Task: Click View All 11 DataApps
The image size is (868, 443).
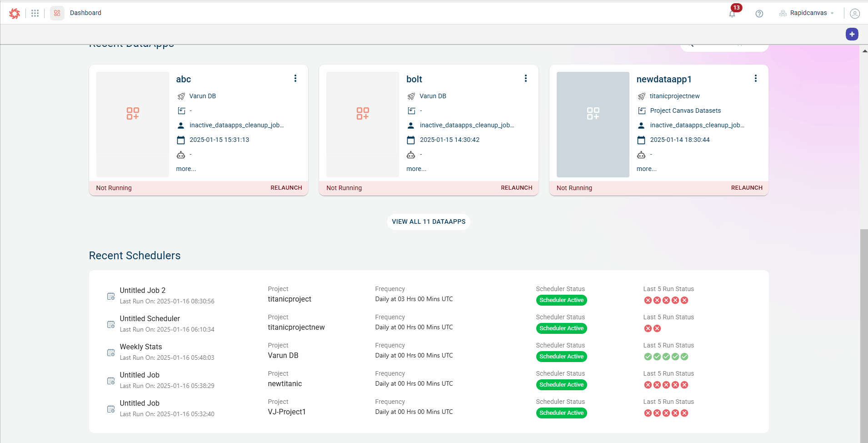Action: 429,222
